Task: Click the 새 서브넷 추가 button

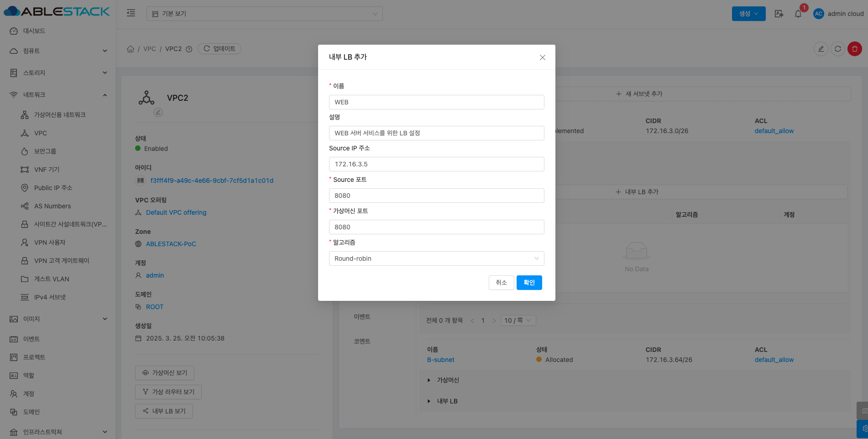Action: pos(639,94)
